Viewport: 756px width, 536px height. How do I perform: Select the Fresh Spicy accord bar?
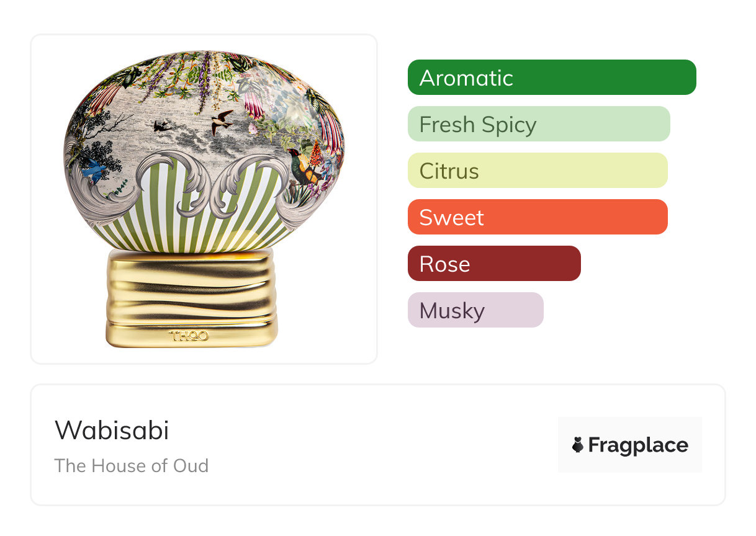[538, 124]
